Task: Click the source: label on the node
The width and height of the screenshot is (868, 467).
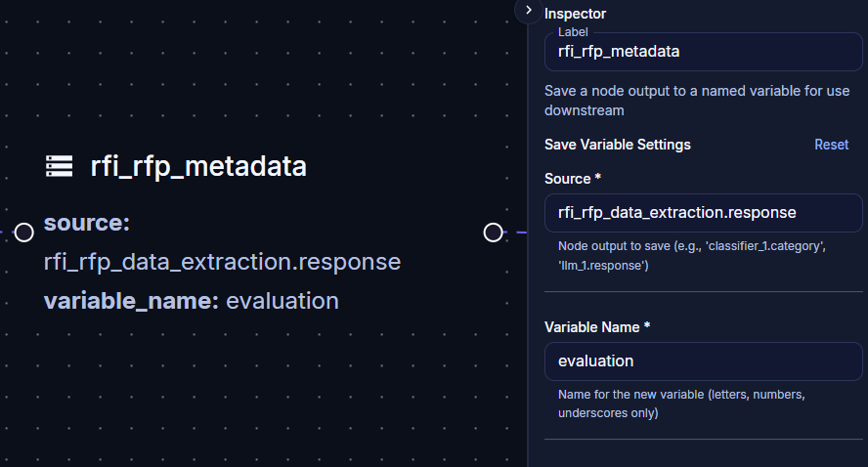Action: (87, 223)
